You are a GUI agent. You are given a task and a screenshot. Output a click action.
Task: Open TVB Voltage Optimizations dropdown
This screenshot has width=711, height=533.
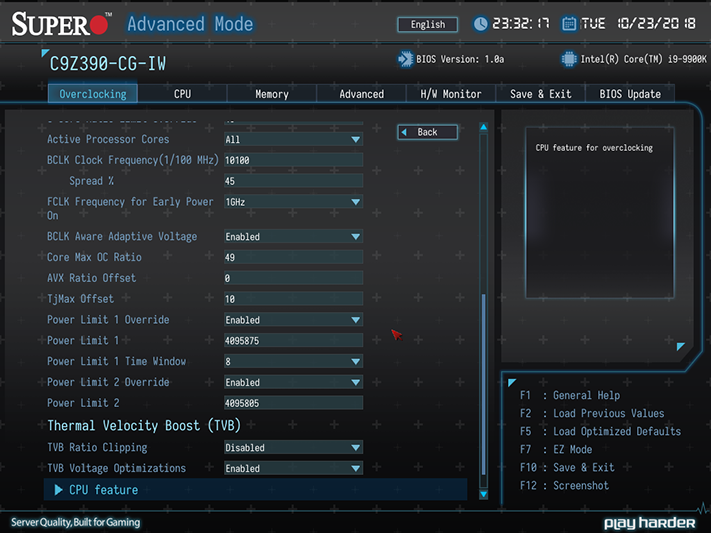click(x=293, y=469)
